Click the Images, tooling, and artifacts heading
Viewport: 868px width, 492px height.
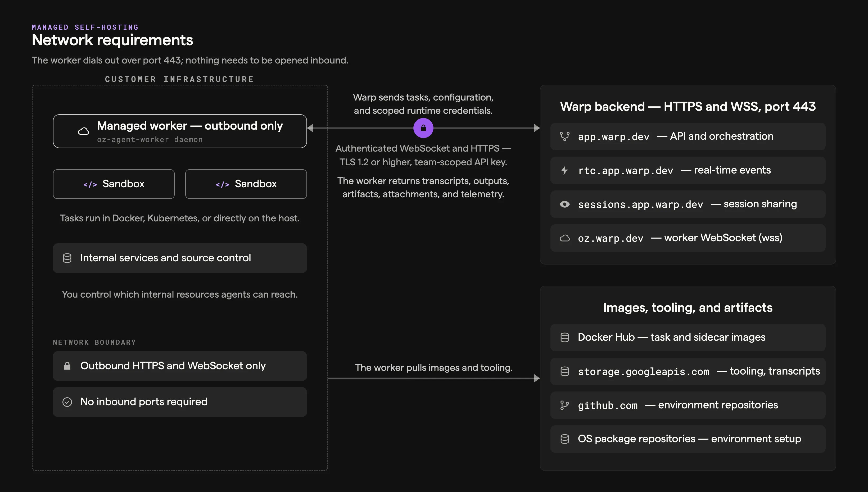[x=688, y=307]
